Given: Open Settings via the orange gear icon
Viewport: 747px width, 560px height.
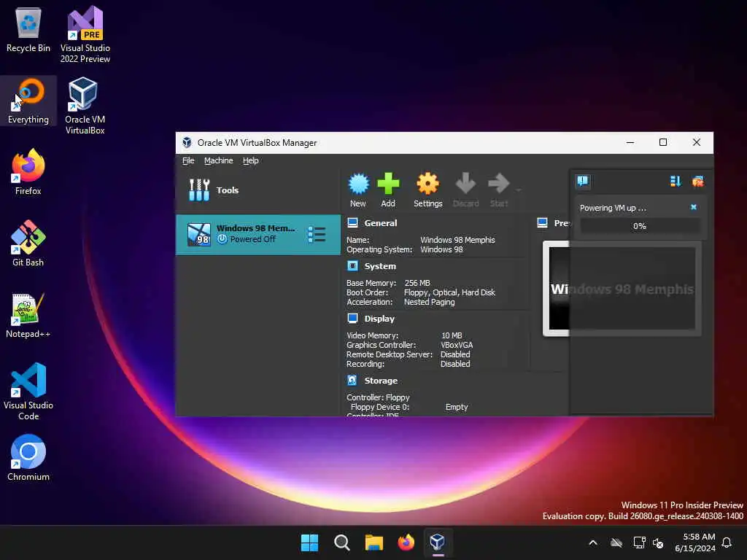Looking at the screenshot, I should click(427, 190).
